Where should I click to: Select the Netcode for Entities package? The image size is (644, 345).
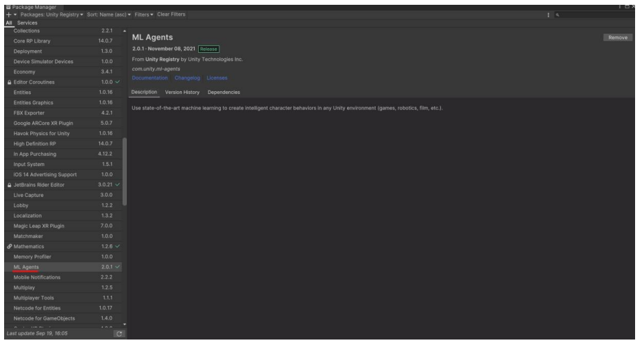63,308
